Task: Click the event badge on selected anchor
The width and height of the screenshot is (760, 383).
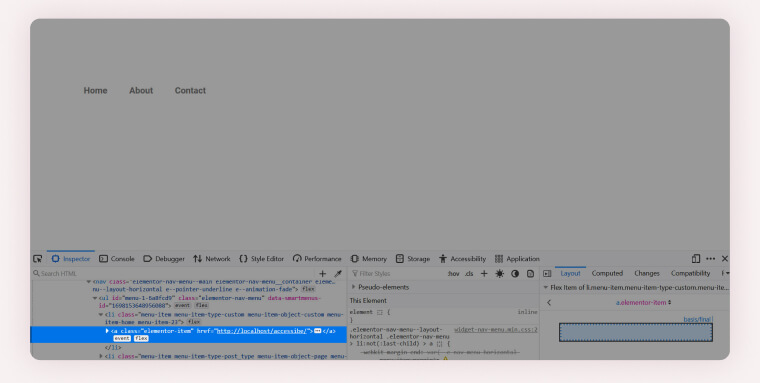Action: (x=122, y=338)
